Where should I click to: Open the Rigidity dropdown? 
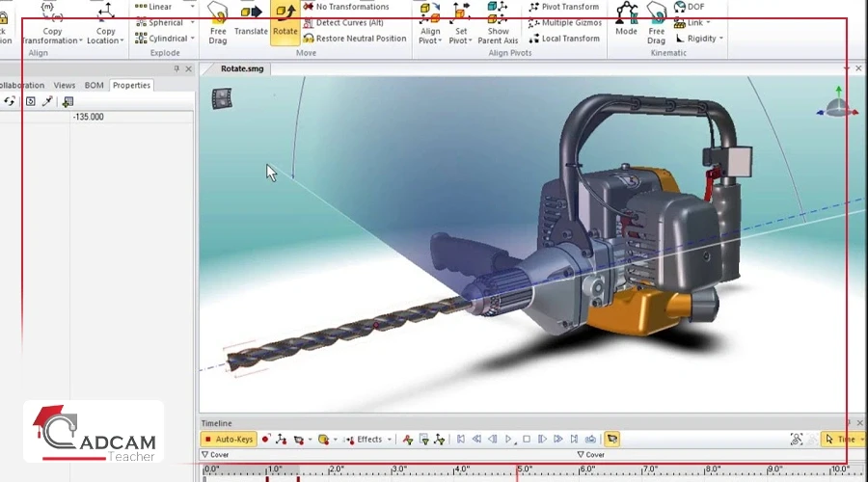pyautogui.click(x=700, y=39)
